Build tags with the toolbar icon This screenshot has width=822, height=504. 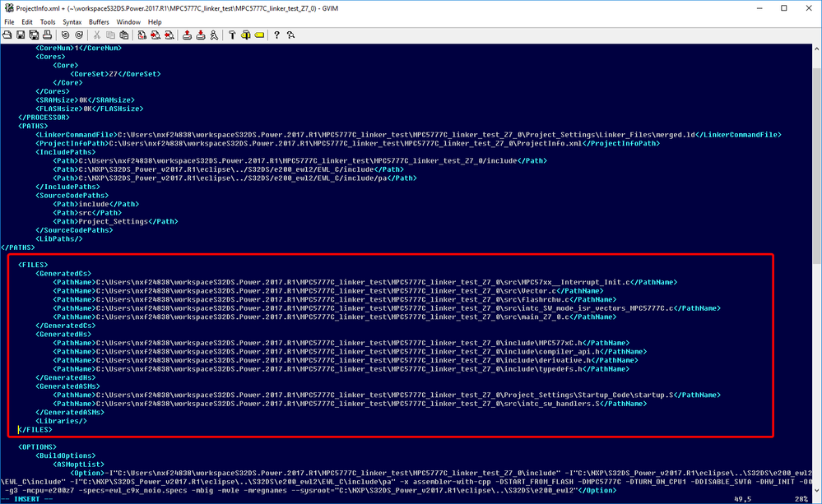pos(246,35)
